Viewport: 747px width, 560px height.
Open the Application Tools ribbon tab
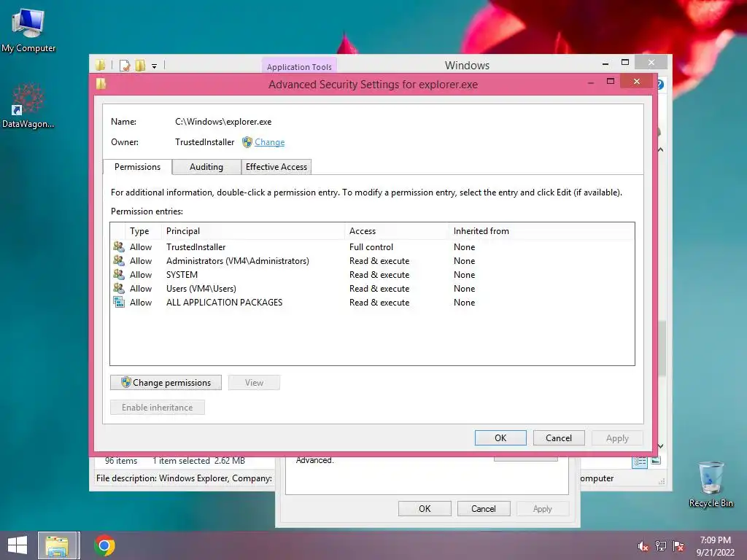click(x=299, y=66)
